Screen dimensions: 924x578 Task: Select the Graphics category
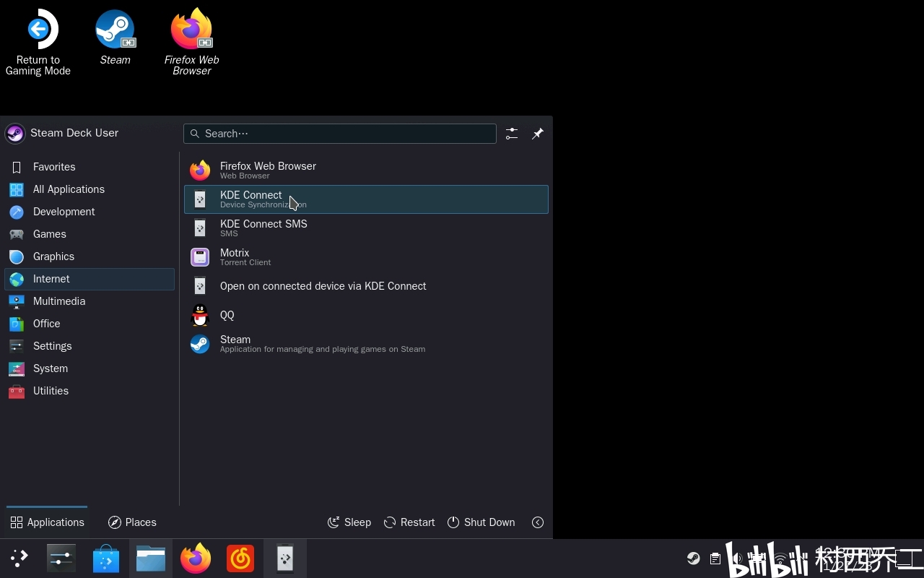click(90, 256)
